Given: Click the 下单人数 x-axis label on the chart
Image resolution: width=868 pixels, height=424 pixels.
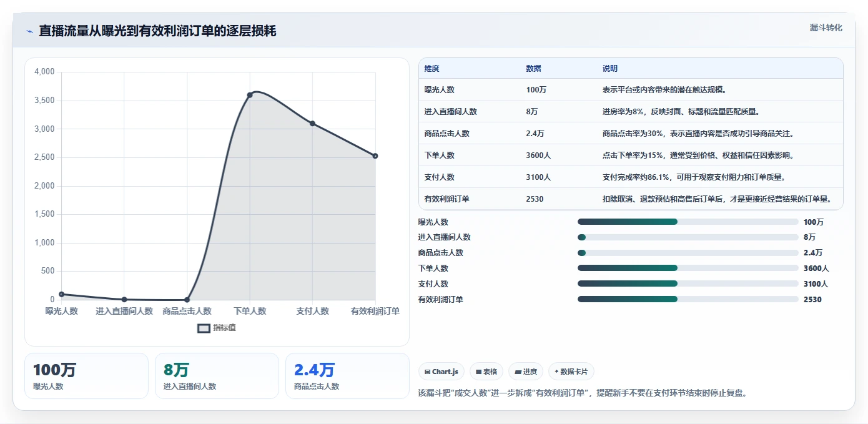Looking at the screenshot, I should coord(250,311).
